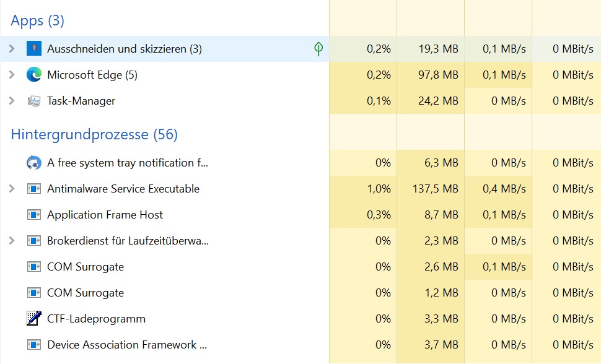Viewport: 601px width, 364px height.
Task: Click the green leaf eco mode icon
Action: coord(318,48)
